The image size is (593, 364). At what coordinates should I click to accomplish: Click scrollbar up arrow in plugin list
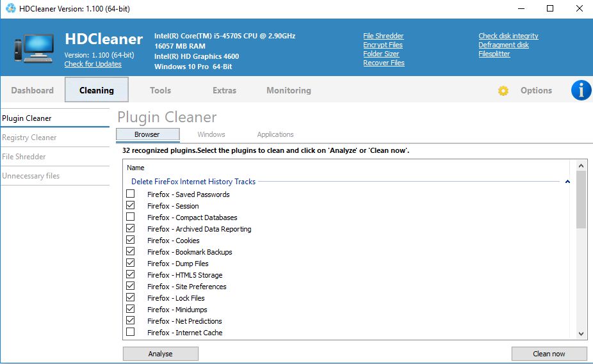(581, 166)
